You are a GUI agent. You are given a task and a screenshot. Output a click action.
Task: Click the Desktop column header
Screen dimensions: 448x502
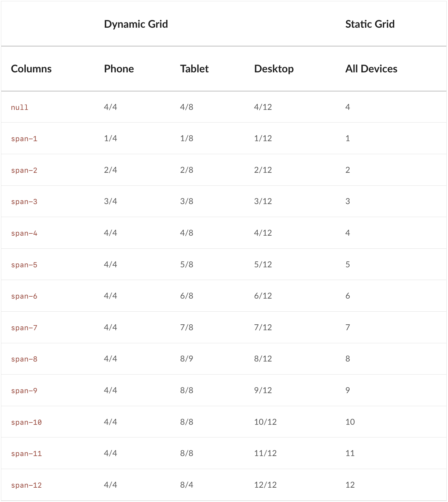[x=274, y=69]
